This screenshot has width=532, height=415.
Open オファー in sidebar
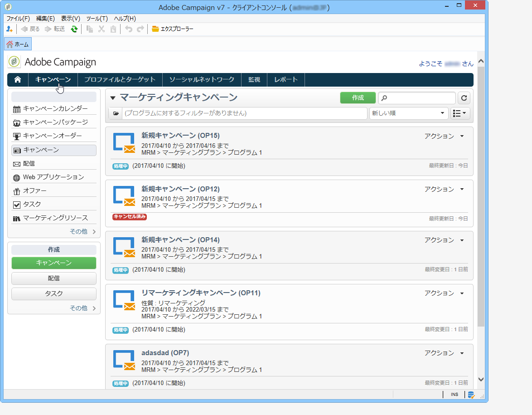(54, 191)
